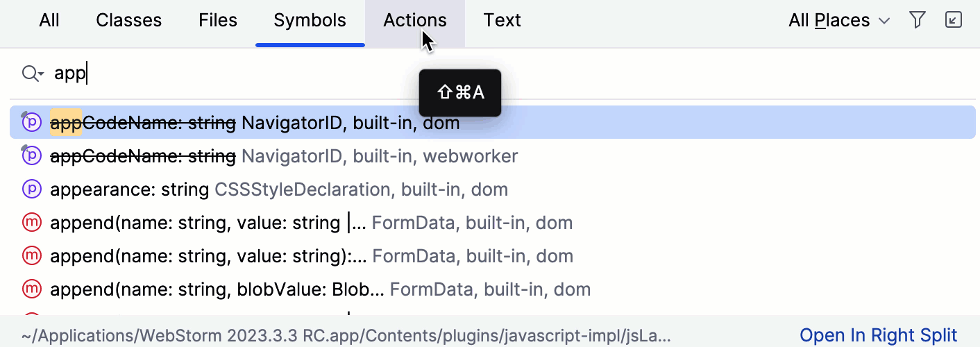Select the Text tab
Viewport: 980px width, 347px height.
(502, 21)
